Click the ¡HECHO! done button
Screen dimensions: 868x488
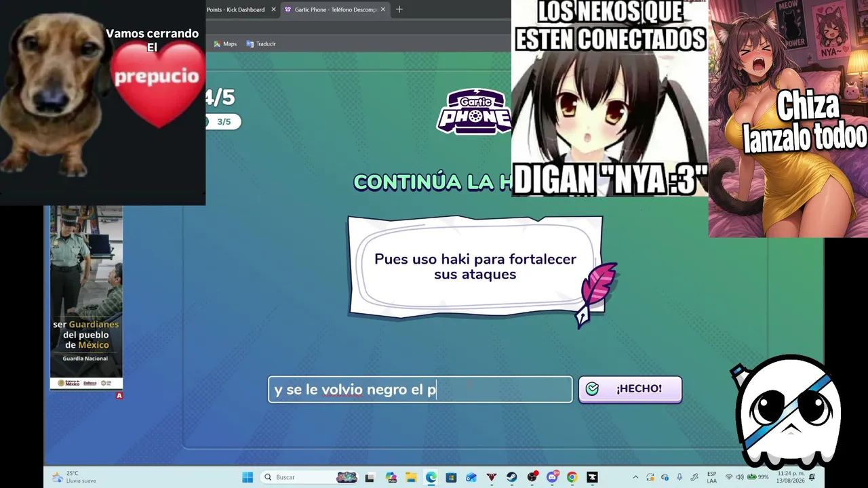[x=630, y=389]
